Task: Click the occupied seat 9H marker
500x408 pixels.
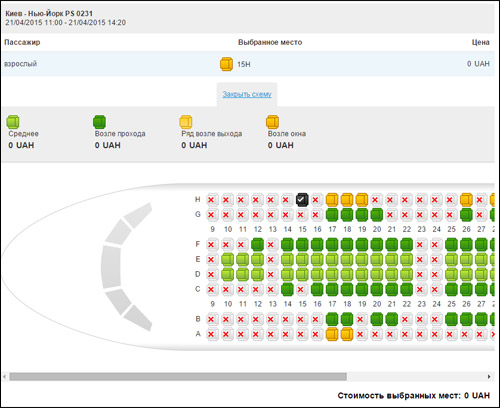Action: coord(212,200)
